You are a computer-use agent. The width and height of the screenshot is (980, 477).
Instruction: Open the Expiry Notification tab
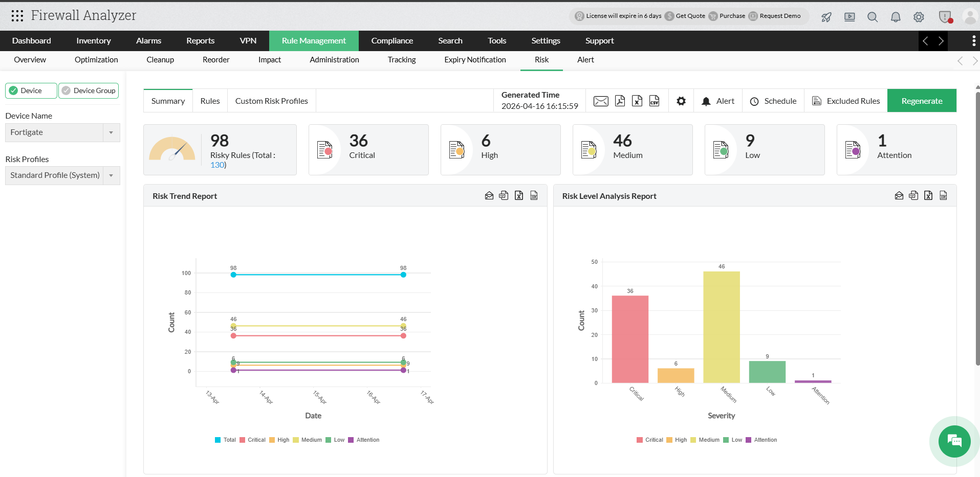[475, 60]
